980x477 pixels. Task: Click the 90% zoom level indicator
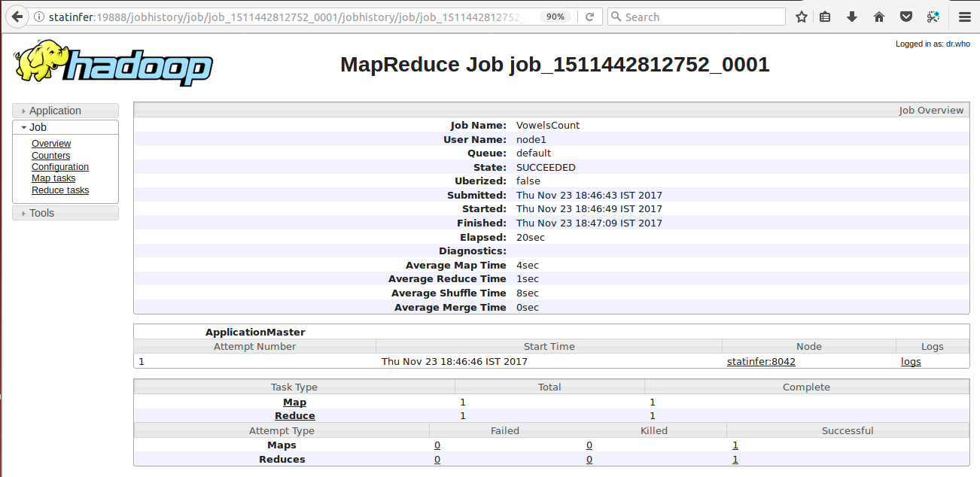(x=555, y=17)
